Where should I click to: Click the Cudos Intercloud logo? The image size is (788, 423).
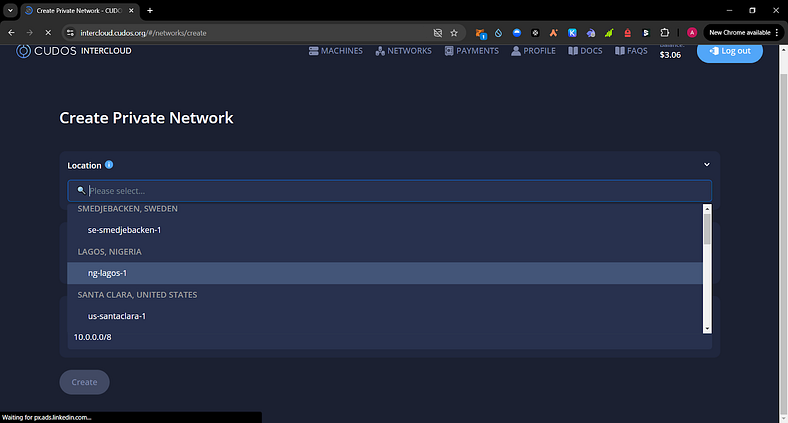[74, 51]
